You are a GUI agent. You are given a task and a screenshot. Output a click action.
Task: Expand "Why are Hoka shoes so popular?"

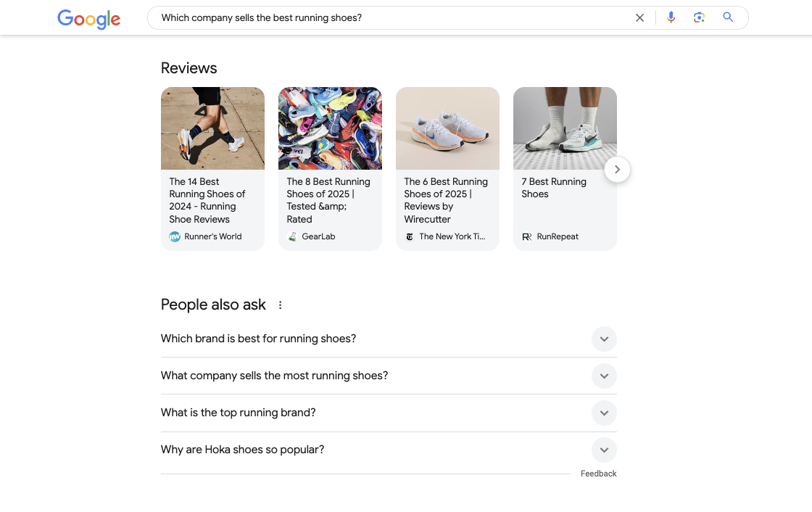coord(604,450)
